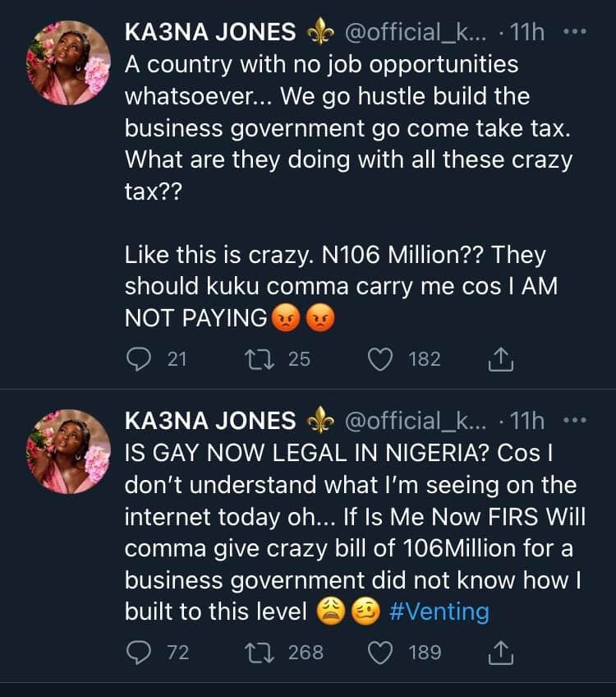
Task: Open KA3NA JONES name on second tweet
Action: (210, 421)
